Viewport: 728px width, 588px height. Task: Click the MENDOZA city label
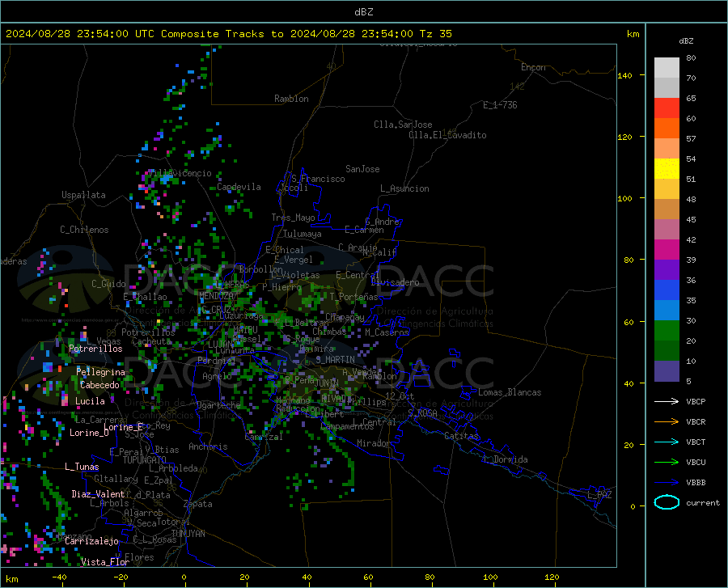point(216,296)
